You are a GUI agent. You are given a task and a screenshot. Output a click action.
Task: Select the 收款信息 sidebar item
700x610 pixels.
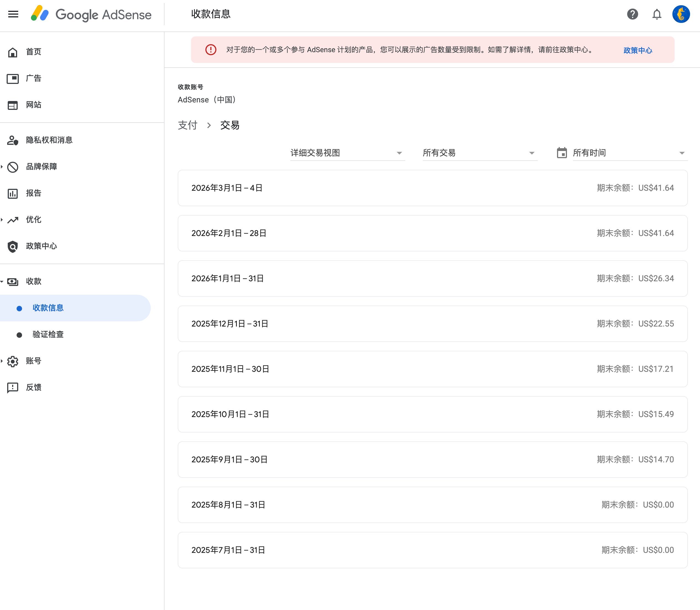point(48,307)
